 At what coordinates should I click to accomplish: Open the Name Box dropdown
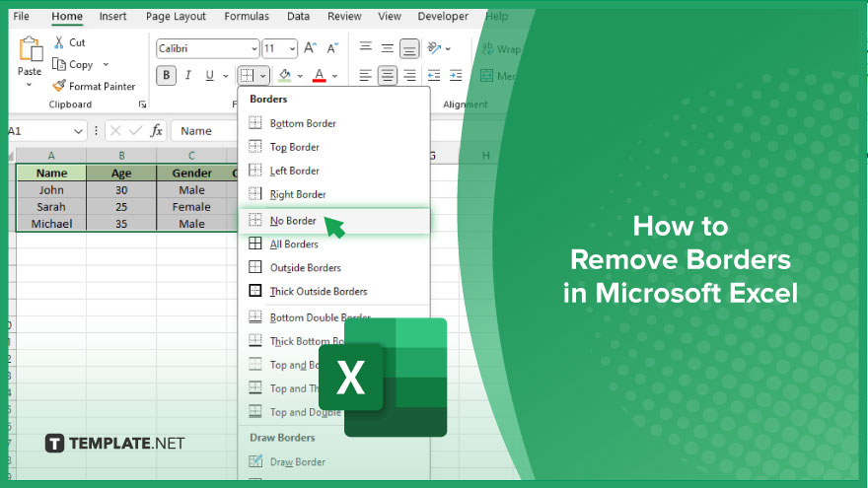pyautogui.click(x=78, y=131)
